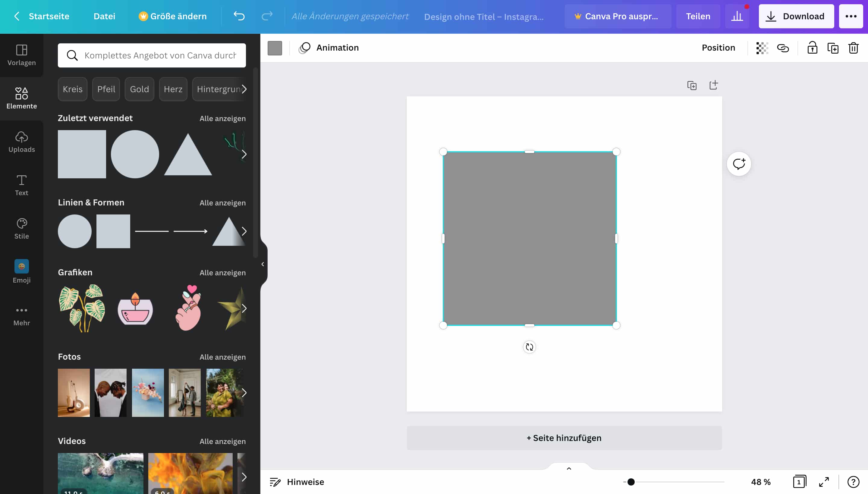868x494 pixels.
Task: Add a comment on the canvas
Action: click(x=739, y=164)
